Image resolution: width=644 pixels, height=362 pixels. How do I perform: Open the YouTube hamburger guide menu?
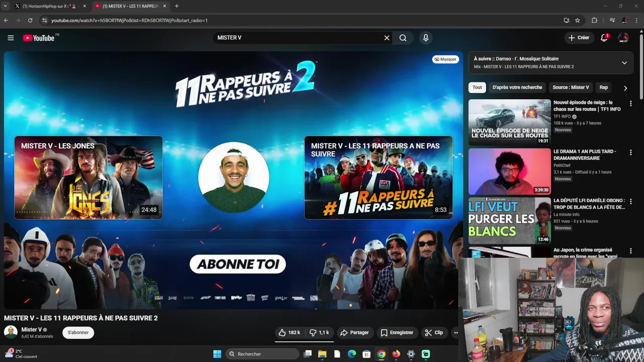11,38
